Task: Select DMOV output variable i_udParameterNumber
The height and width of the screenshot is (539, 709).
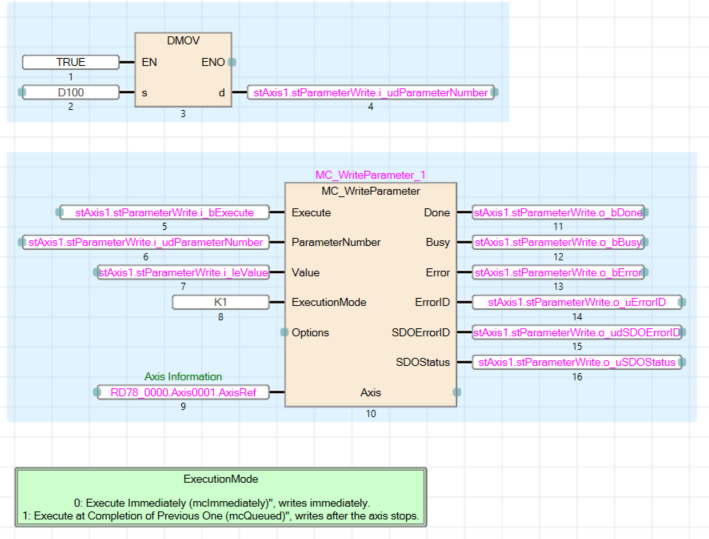Action: pos(370,92)
